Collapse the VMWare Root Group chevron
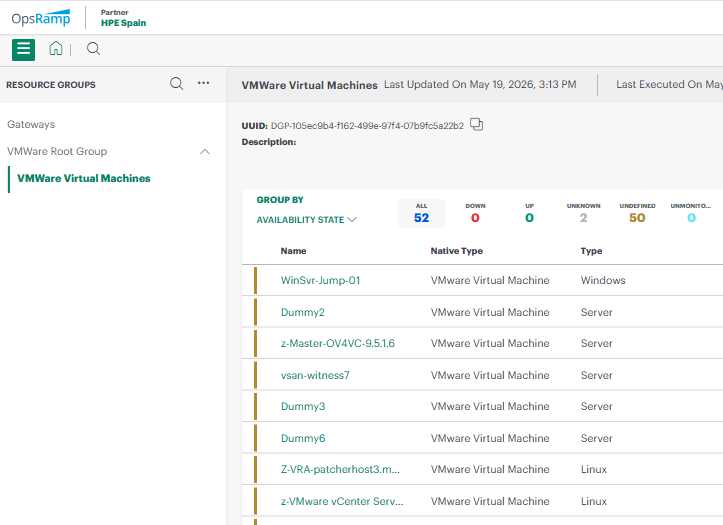The image size is (723, 525). [205, 152]
